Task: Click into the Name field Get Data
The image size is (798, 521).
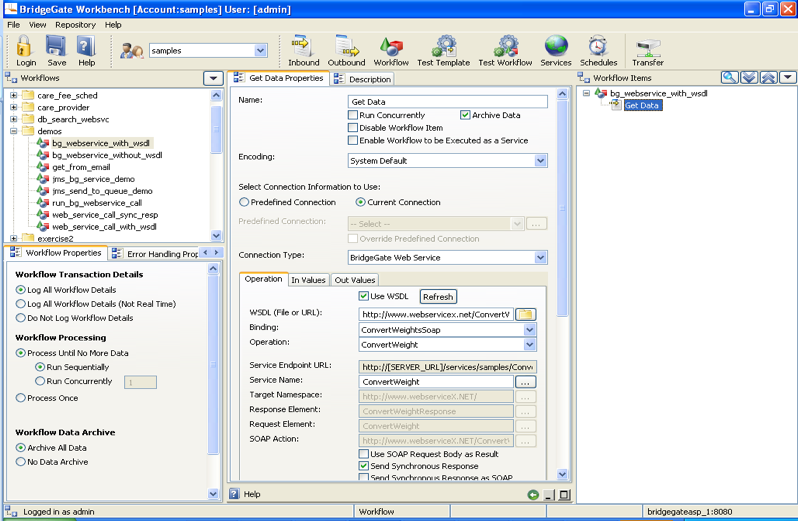Action: coord(448,102)
